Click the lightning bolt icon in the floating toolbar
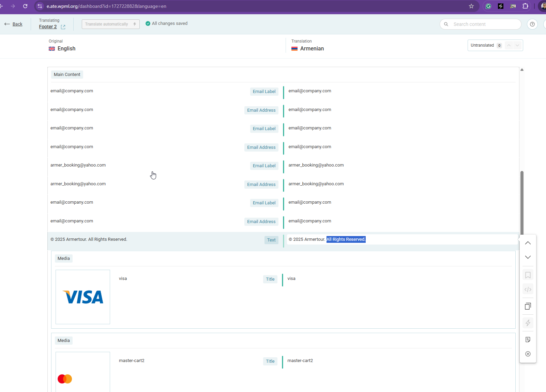546x392 pixels. tap(528, 323)
